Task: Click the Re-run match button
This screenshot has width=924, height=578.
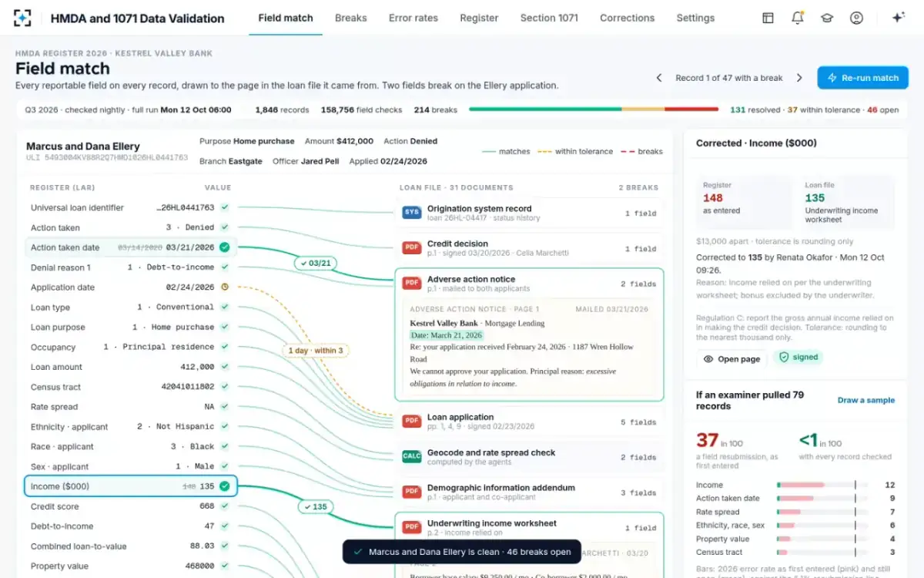Action: [x=862, y=78]
